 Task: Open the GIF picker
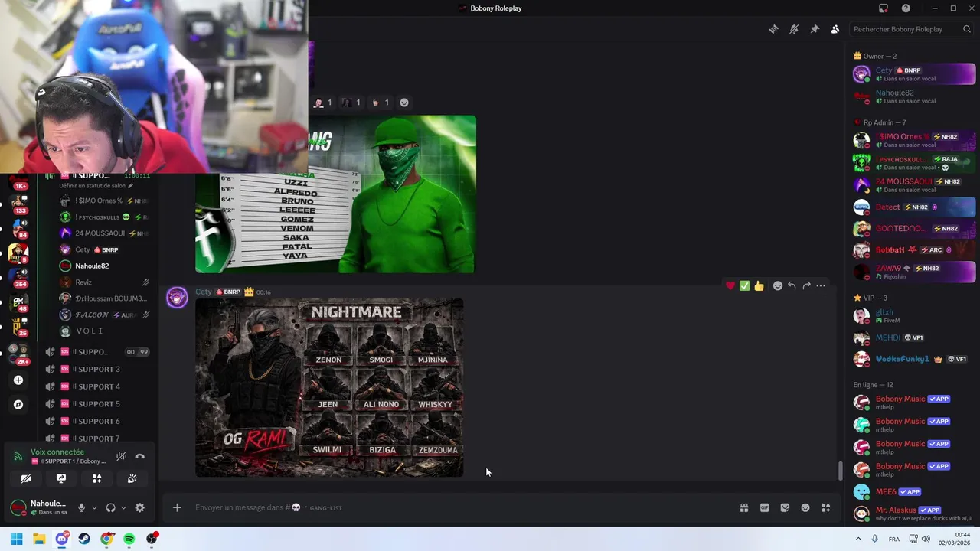(764, 507)
